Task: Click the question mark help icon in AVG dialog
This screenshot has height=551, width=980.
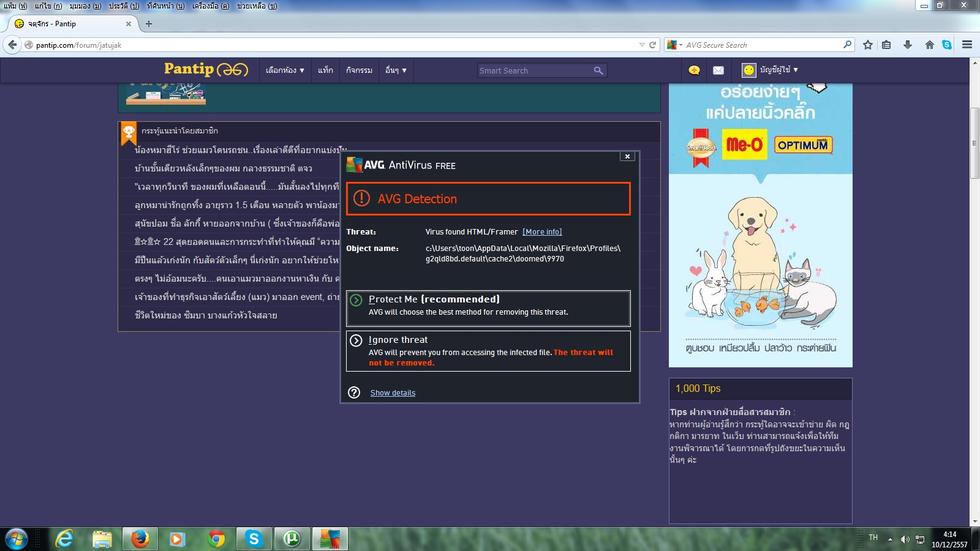Action: click(354, 392)
